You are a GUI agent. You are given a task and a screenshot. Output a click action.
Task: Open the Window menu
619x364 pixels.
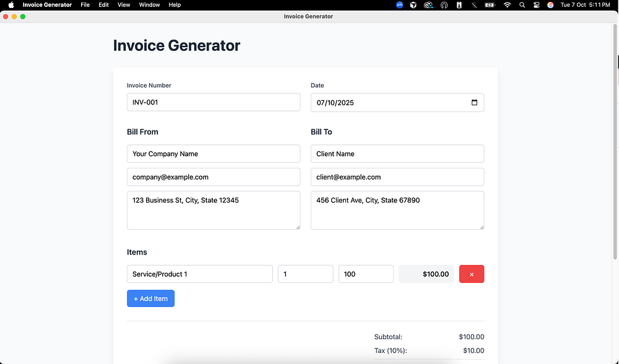click(149, 5)
